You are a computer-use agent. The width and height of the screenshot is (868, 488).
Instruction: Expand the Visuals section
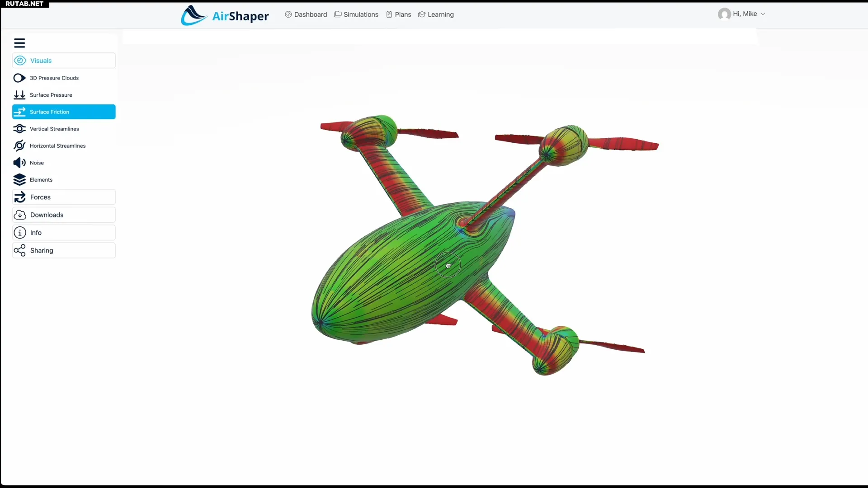64,61
